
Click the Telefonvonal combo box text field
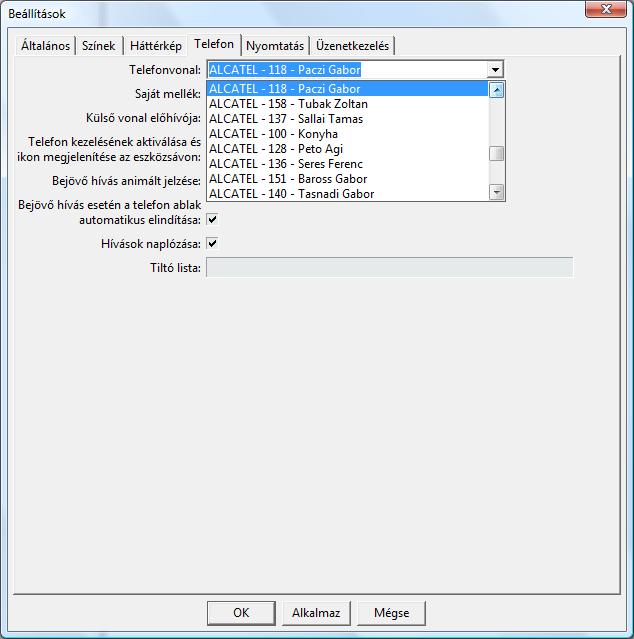pos(347,70)
